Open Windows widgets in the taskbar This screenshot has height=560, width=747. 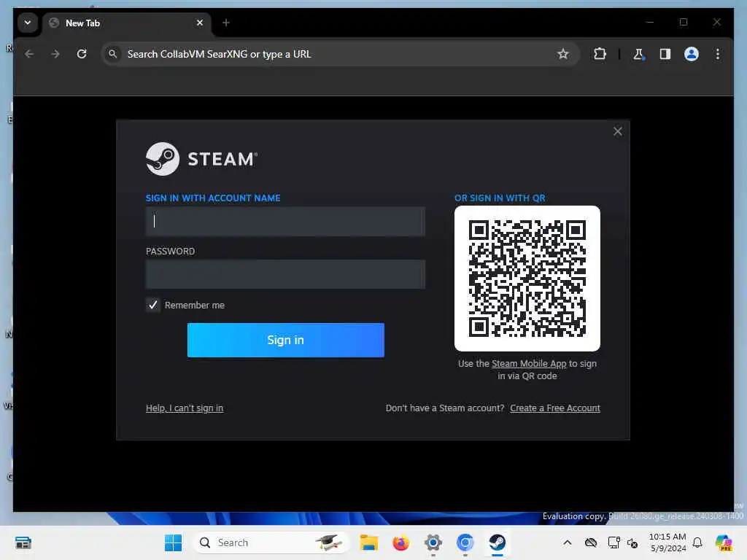tap(23, 542)
